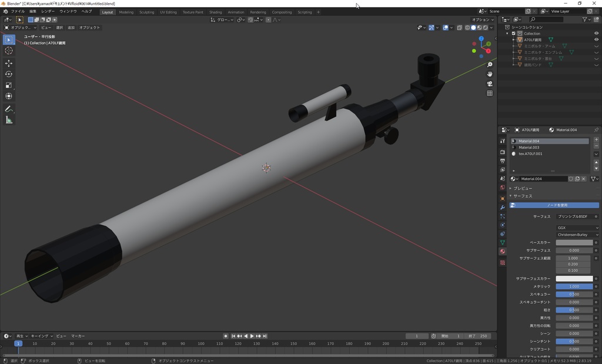The height and width of the screenshot is (364, 602).
Task: Click the ベースカラー color swatch
Action: click(574, 243)
